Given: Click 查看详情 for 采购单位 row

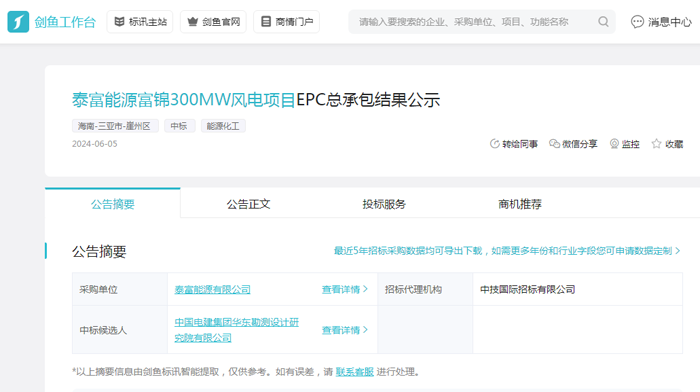Looking at the screenshot, I should (x=345, y=290).
